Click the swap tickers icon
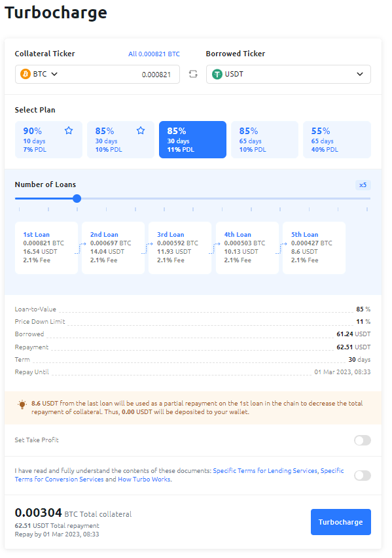This screenshot has width=392, height=558. click(x=193, y=74)
